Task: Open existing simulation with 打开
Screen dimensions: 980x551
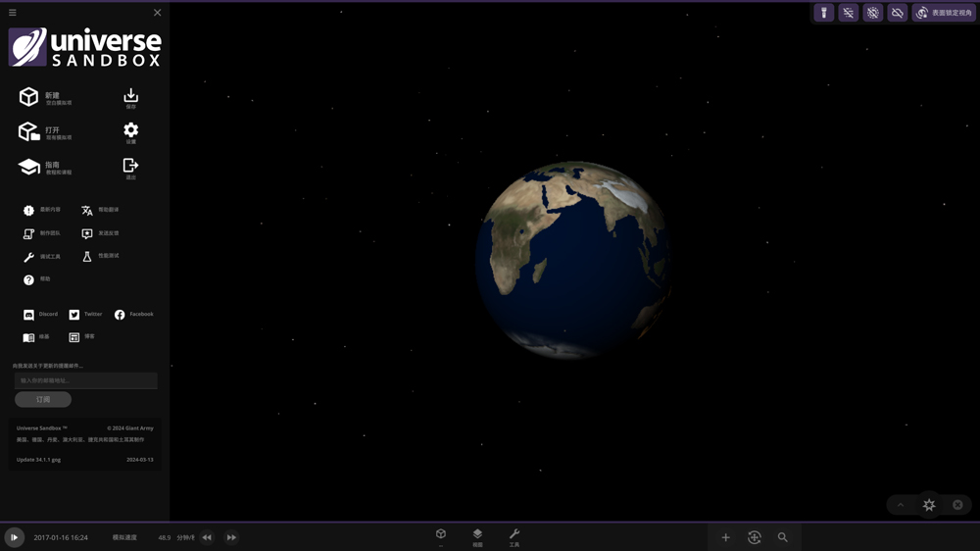Action: (45, 132)
